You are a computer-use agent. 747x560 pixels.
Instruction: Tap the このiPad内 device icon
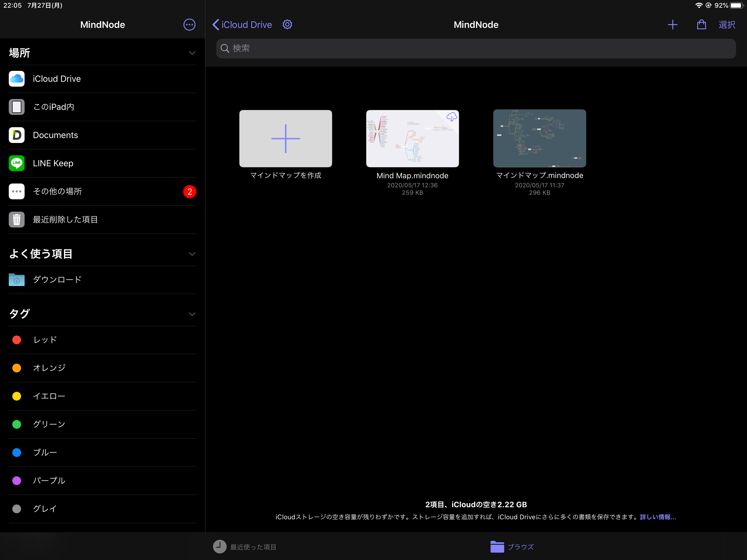[x=17, y=107]
